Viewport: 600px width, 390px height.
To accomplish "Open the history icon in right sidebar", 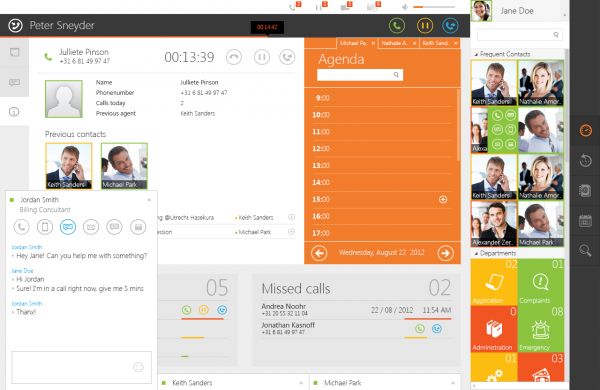I will point(585,160).
